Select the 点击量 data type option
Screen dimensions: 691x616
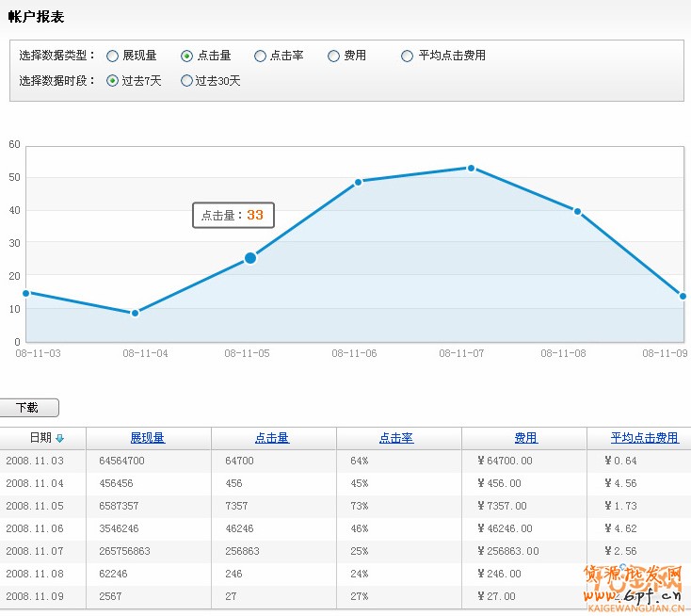click(x=186, y=57)
